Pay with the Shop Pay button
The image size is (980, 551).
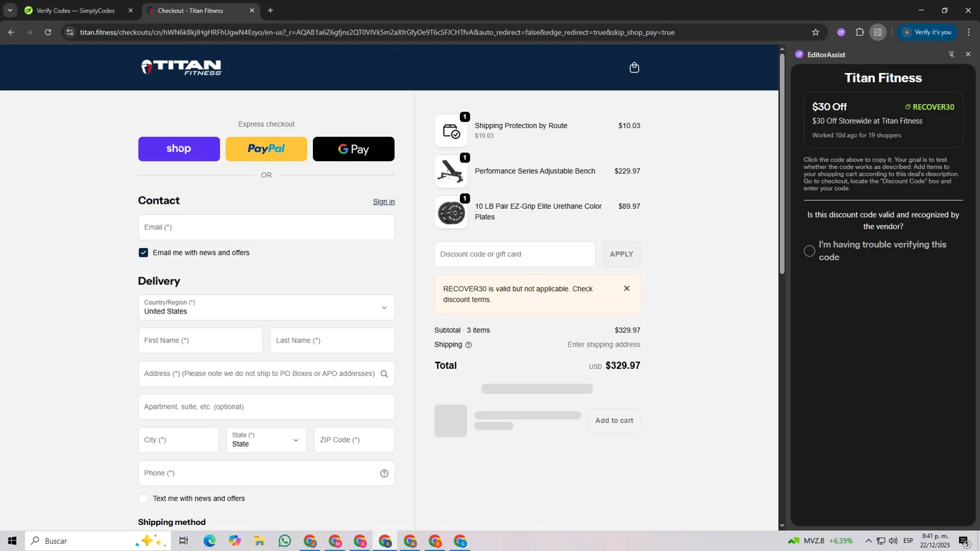tap(179, 149)
